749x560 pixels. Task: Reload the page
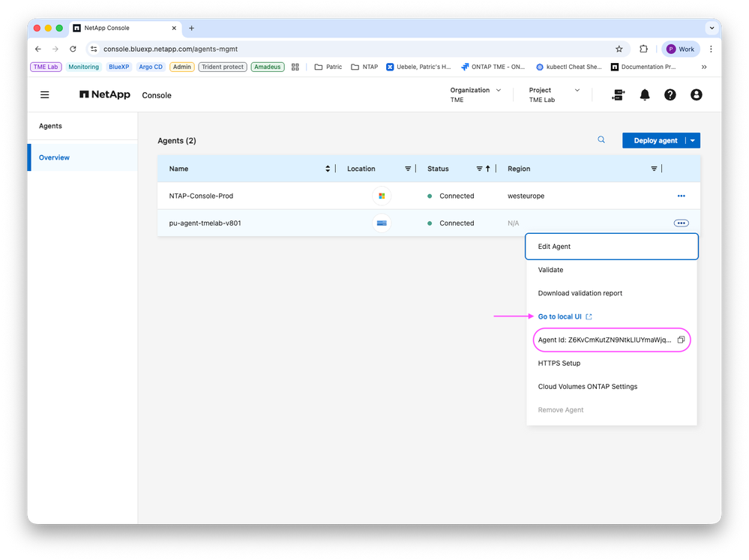(x=73, y=49)
